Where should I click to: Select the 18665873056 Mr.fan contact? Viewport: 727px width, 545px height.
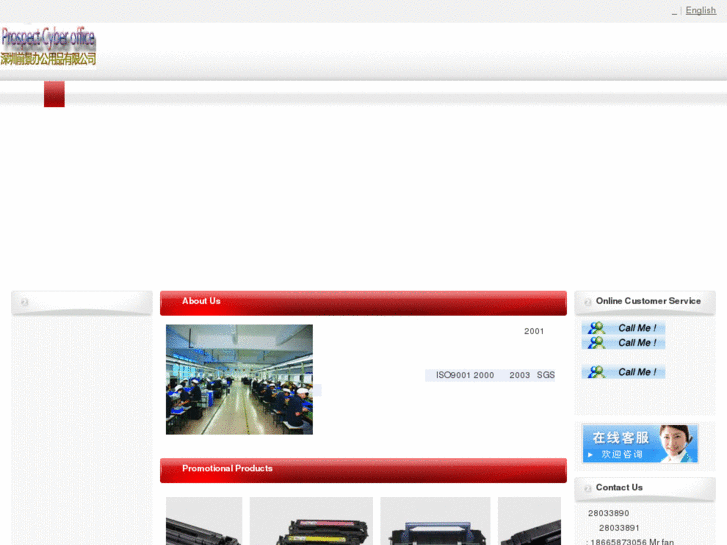coord(632,542)
